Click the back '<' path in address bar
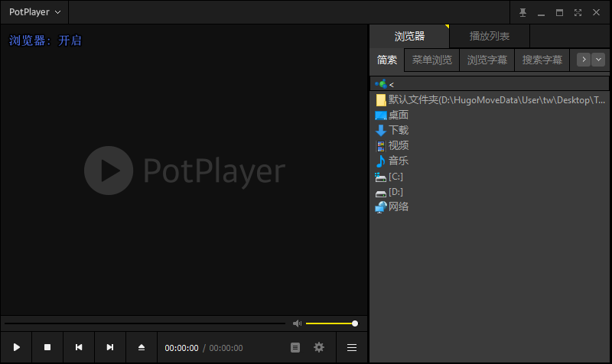 [392, 85]
